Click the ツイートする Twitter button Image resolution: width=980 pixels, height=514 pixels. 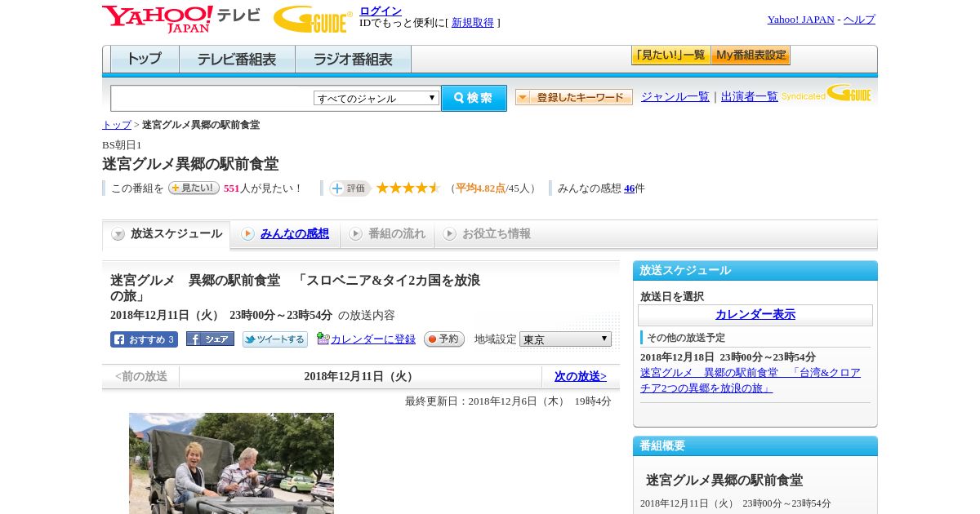275,339
